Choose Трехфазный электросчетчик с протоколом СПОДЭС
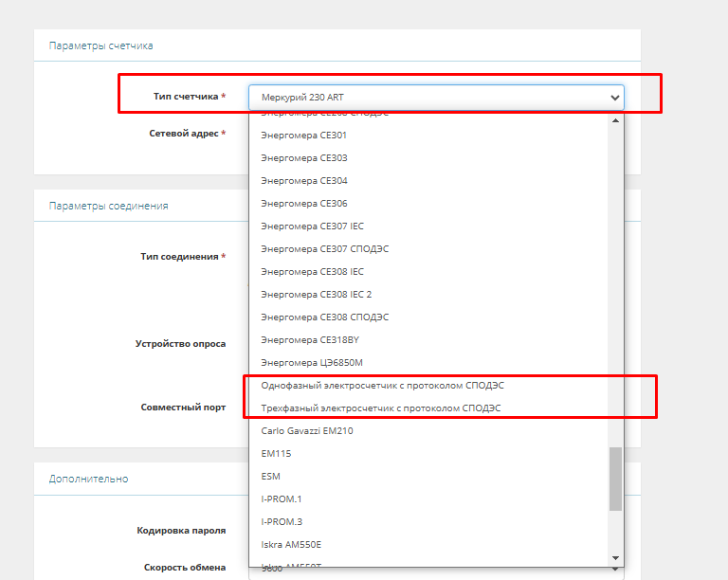The height and width of the screenshot is (580, 728). 428,408
